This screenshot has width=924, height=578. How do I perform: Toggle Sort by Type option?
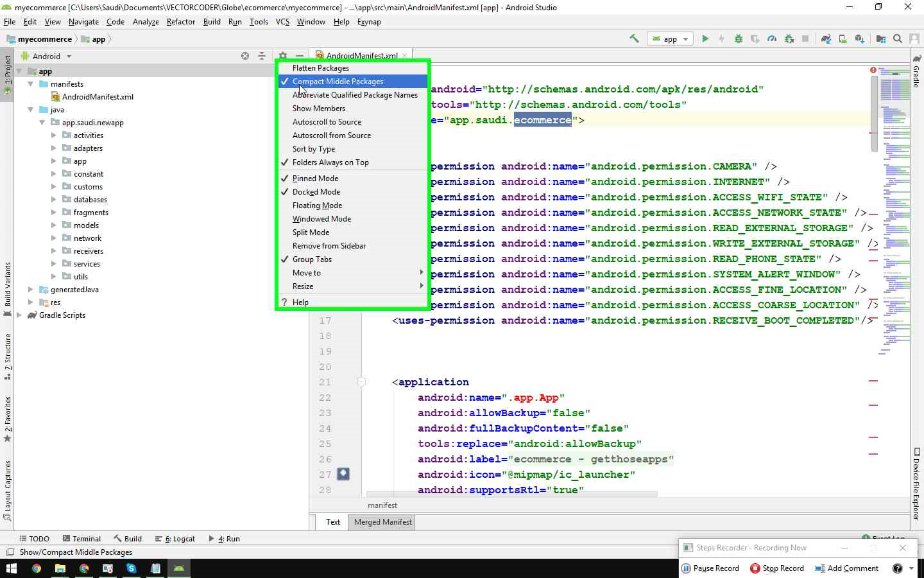[x=353, y=149]
